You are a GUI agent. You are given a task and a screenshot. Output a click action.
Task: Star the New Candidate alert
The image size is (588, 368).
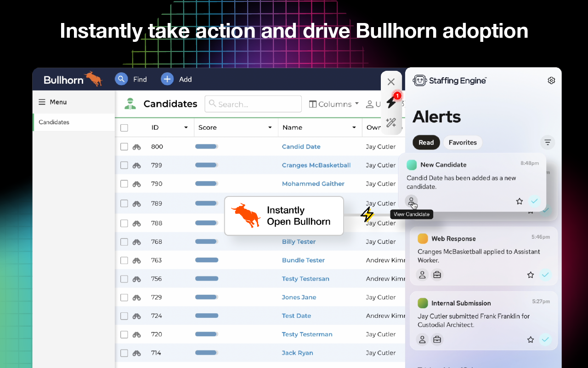[520, 201]
